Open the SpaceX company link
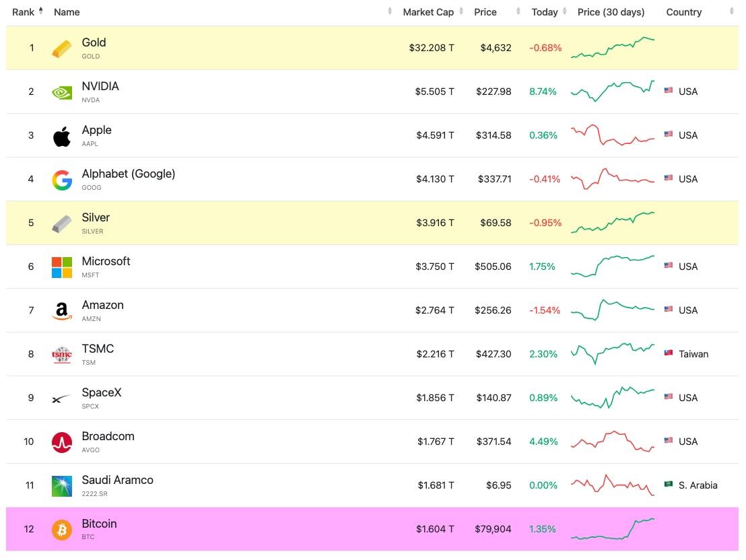This screenshot has width=746, height=560. tap(102, 392)
